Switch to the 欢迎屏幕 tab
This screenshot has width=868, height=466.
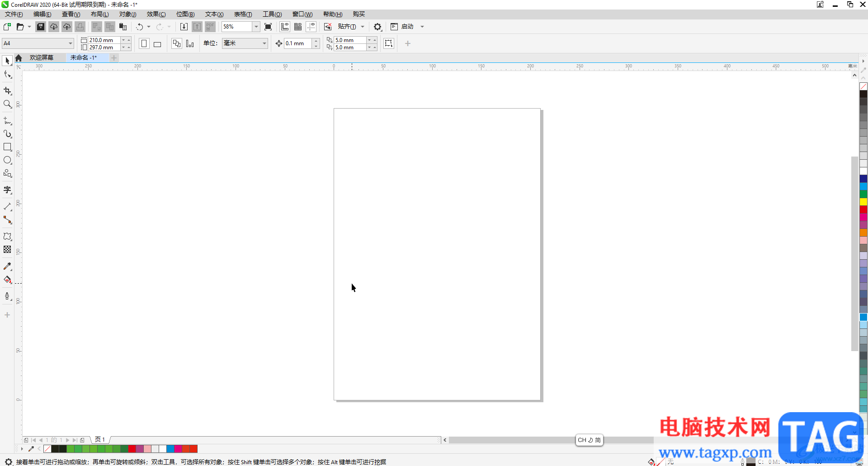[42, 58]
